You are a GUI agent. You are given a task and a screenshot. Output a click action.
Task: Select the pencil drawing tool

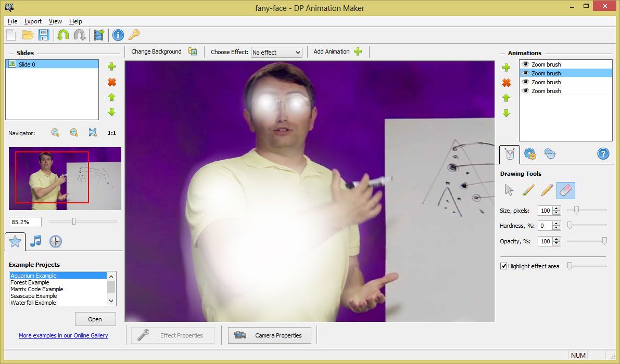(547, 190)
